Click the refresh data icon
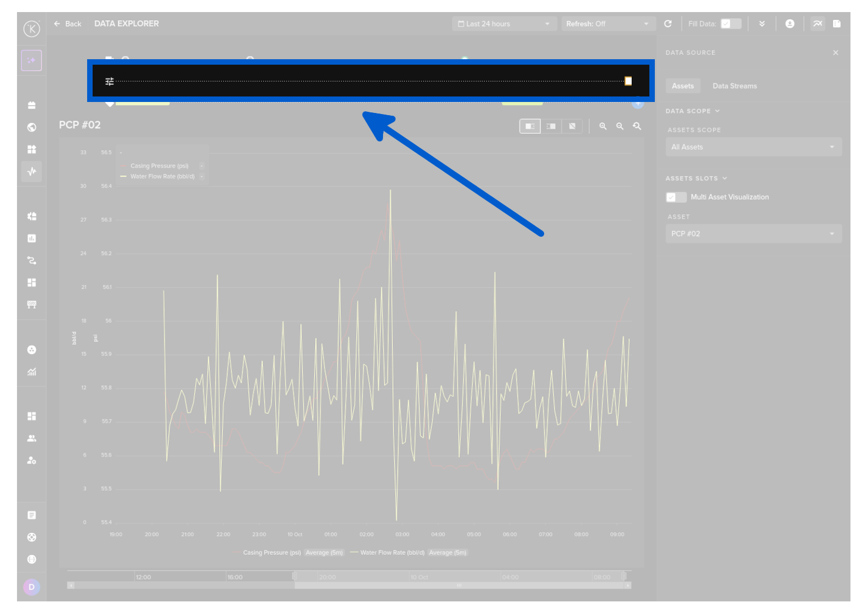 (x=667, y=24)
